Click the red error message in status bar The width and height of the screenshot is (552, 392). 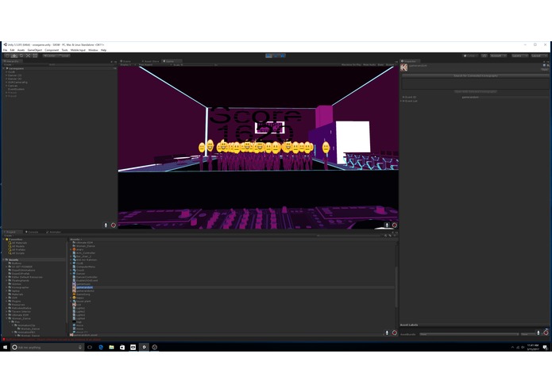point(52,340)
